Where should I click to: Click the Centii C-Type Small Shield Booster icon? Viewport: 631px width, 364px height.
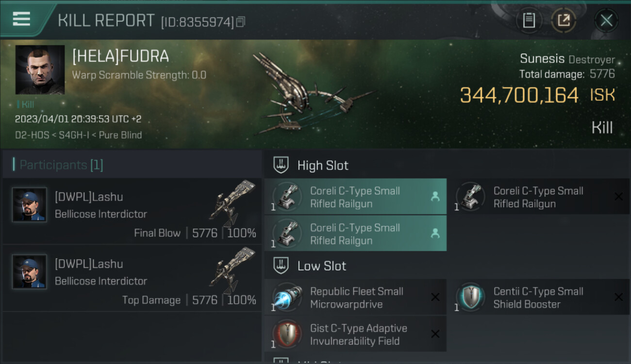[470, 297]
